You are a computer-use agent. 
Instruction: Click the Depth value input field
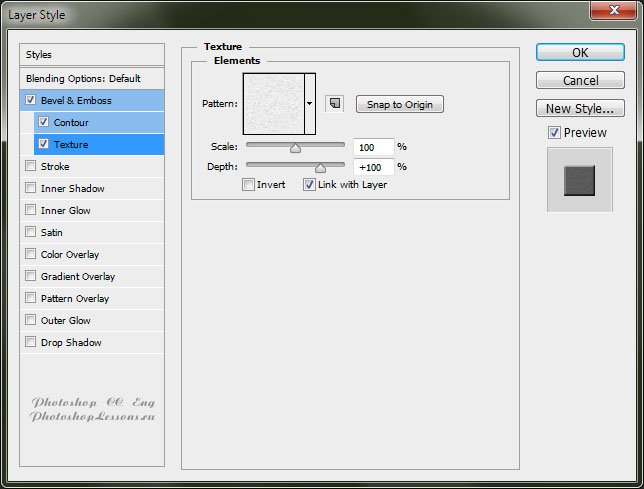pos(374,166)
